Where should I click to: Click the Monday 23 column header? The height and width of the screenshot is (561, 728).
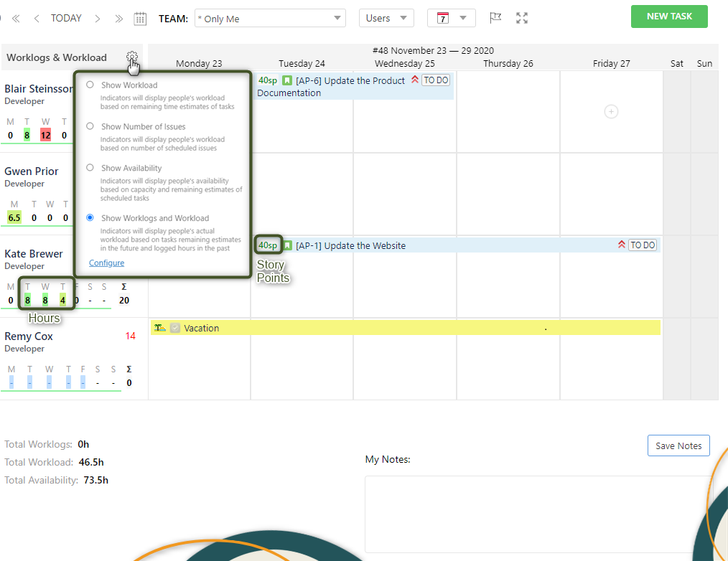(x=199, y=64)
